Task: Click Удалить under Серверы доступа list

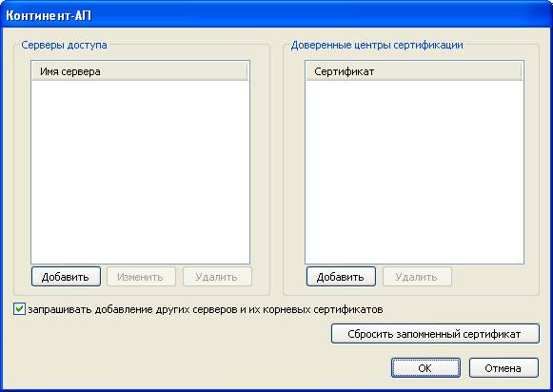Action: (x=217, y=277)
